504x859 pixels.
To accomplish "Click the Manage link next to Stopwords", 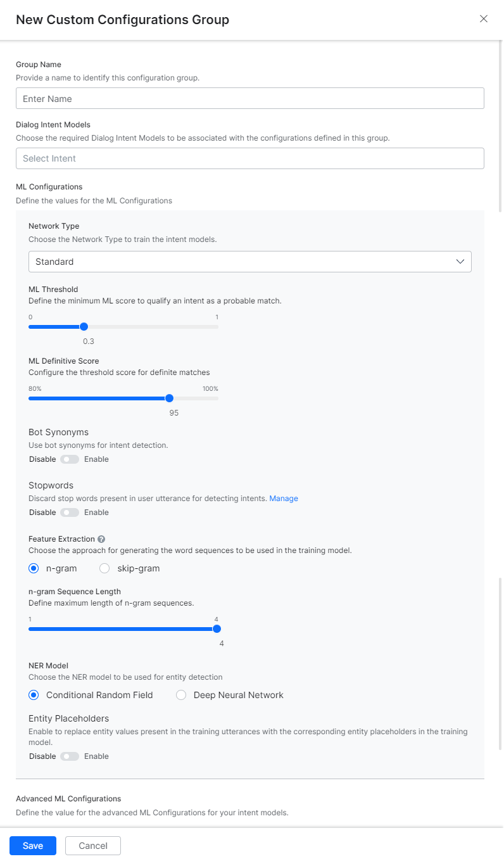I will pos(284,498).
